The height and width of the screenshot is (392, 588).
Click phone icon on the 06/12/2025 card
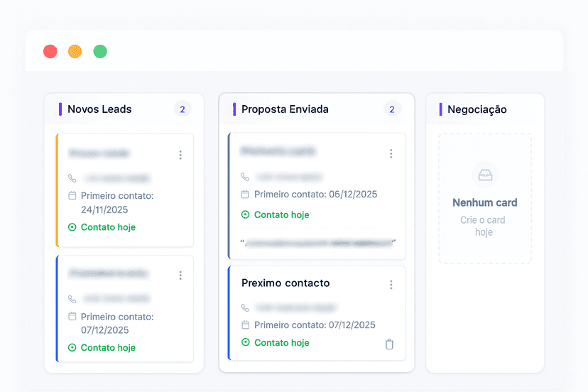[x=246, y=177]
